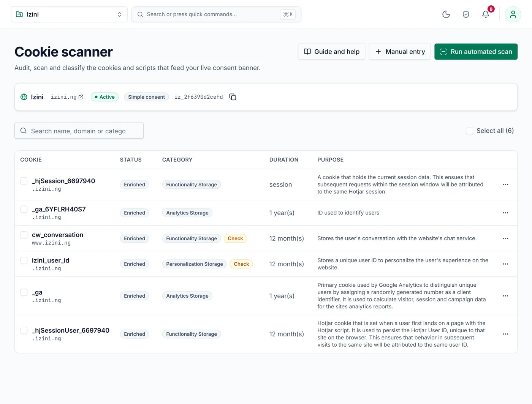Click the izini_user_id cookie name
The width and height of the screenshot is (532, 404).
click(51, 260)
